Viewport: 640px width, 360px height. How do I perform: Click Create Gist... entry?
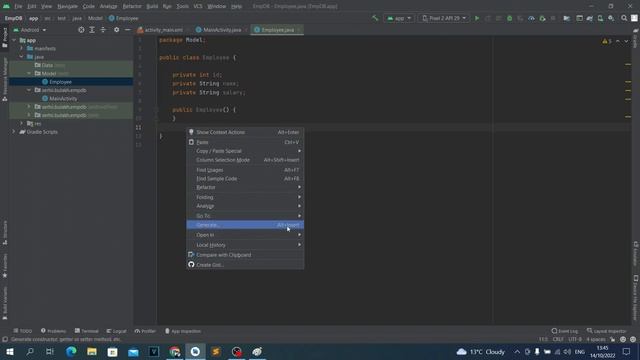245,265
